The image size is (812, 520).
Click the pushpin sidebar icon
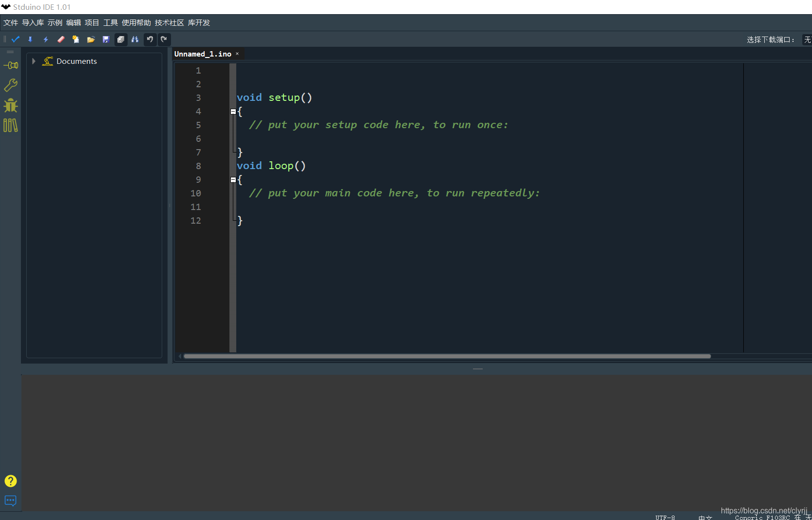[x=11, y=65]
